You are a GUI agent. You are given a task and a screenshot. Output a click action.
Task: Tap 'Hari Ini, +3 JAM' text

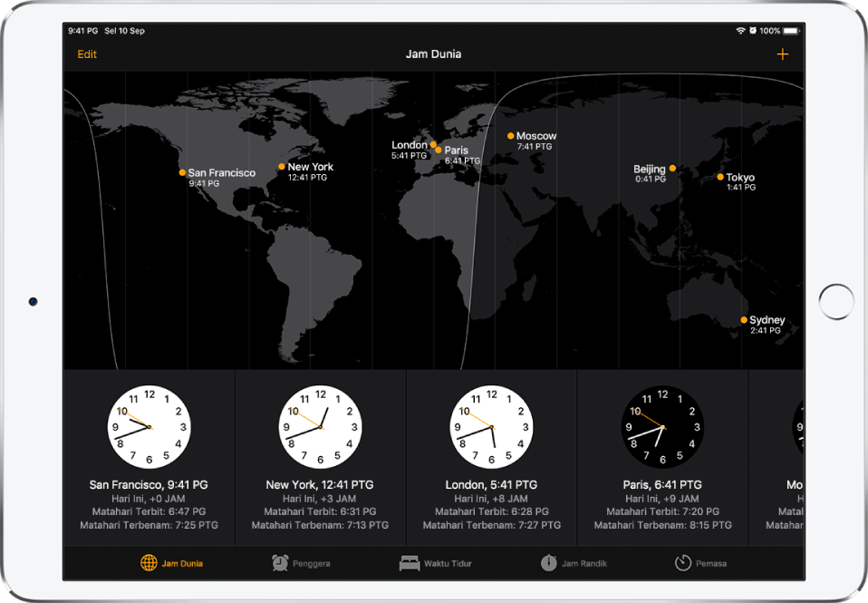tap(320, 499)
